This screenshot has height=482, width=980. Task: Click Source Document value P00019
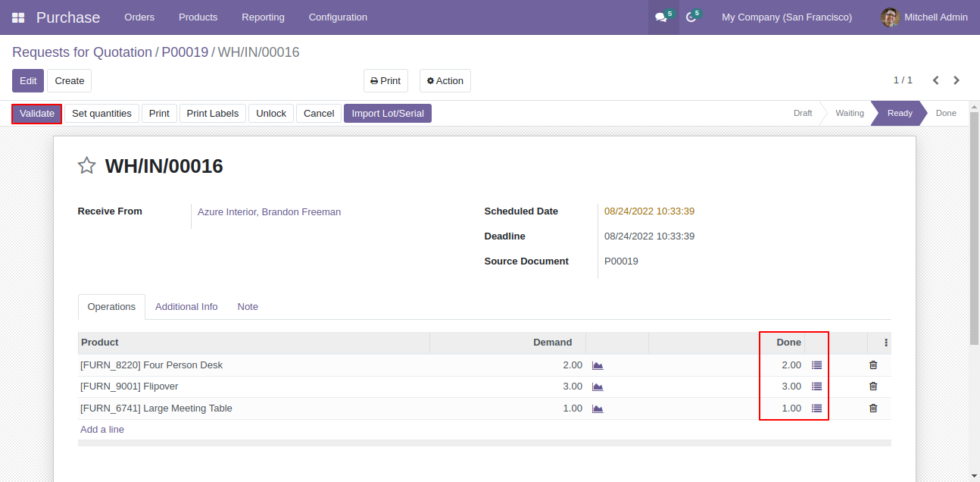(621, 261)
